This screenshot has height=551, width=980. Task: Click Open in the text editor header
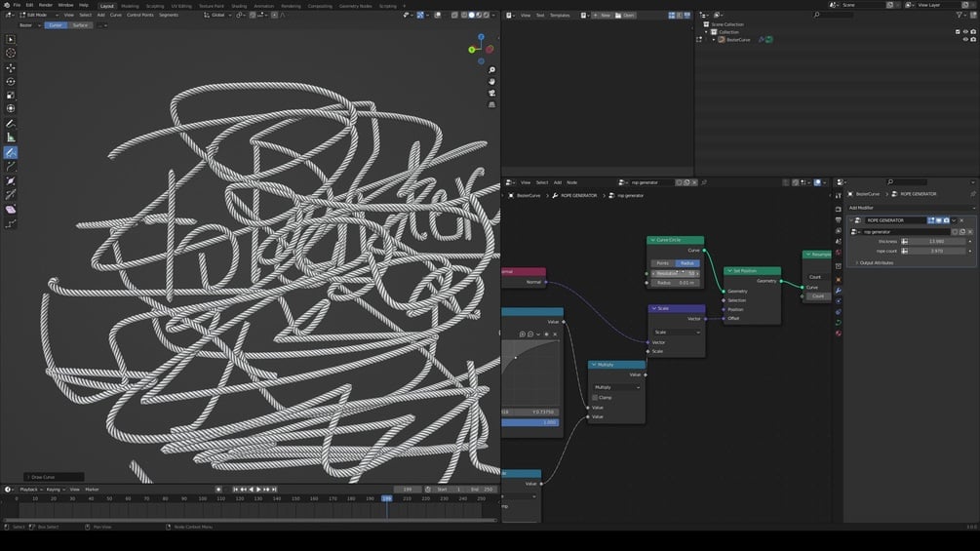click(x=626, y=15)
